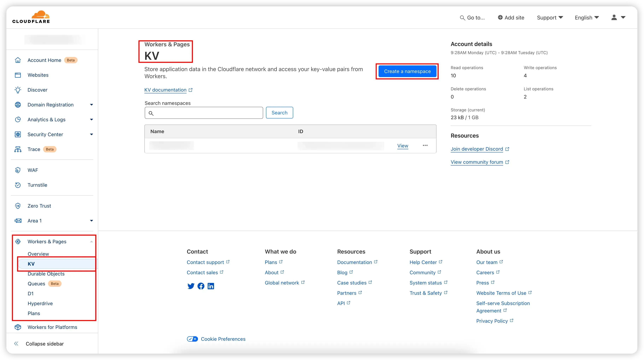Open the Privacy Policy footer link
This screenshot has width=644, height=360.
492,321
